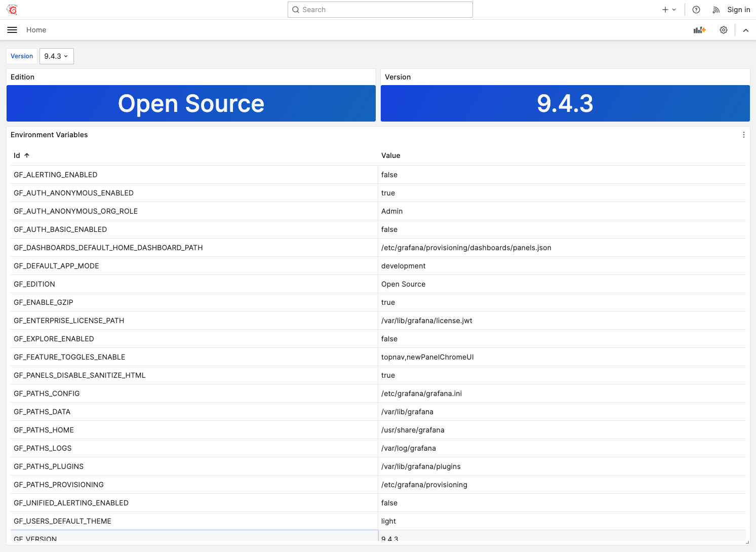Image resolution: width=756 pixels, height=552 pixels.
Task: Click the /var/lib/grafana value cell
Action: click(x=562, y=412)
